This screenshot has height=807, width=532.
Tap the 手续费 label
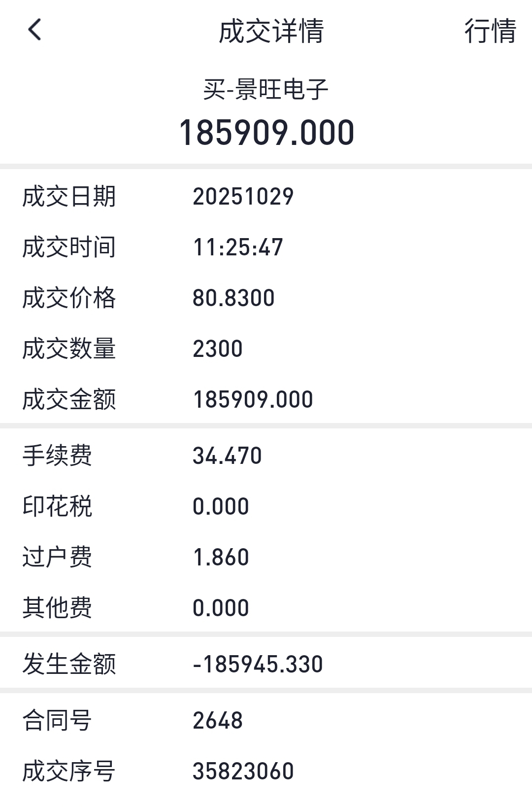tap(57, 456)
